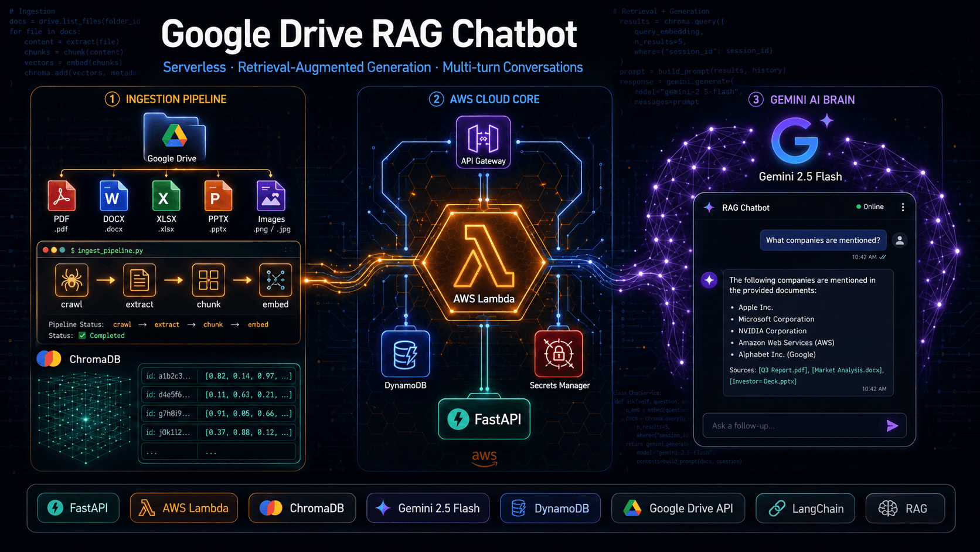Select the vector row id: d4e5f6
The image size is (980, 552).
click(219, 395)
